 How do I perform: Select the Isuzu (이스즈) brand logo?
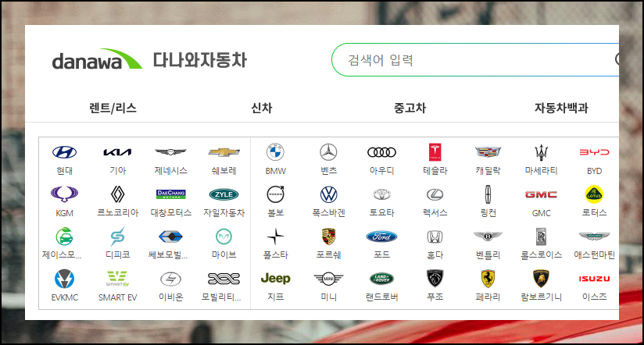(x=594, y=279)
